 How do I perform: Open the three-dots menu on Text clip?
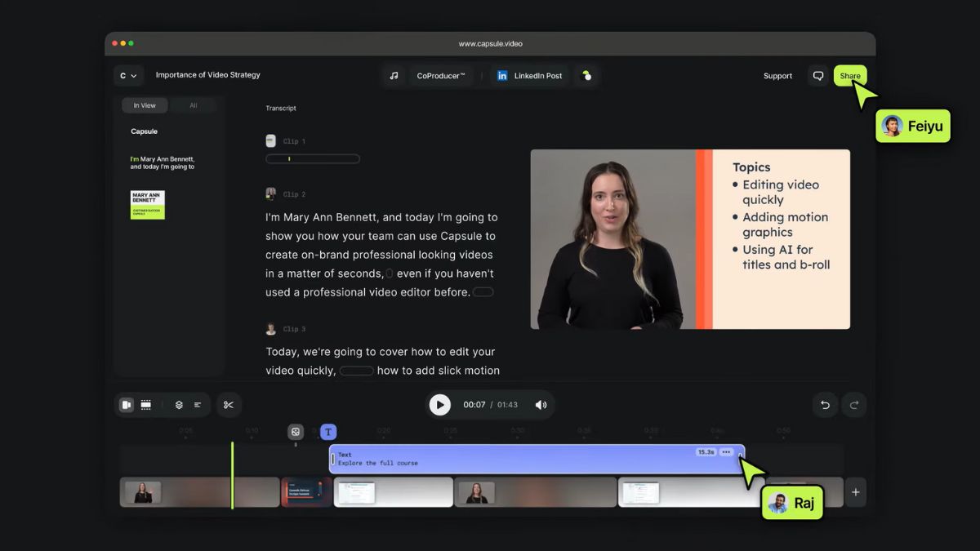point(726,452)
